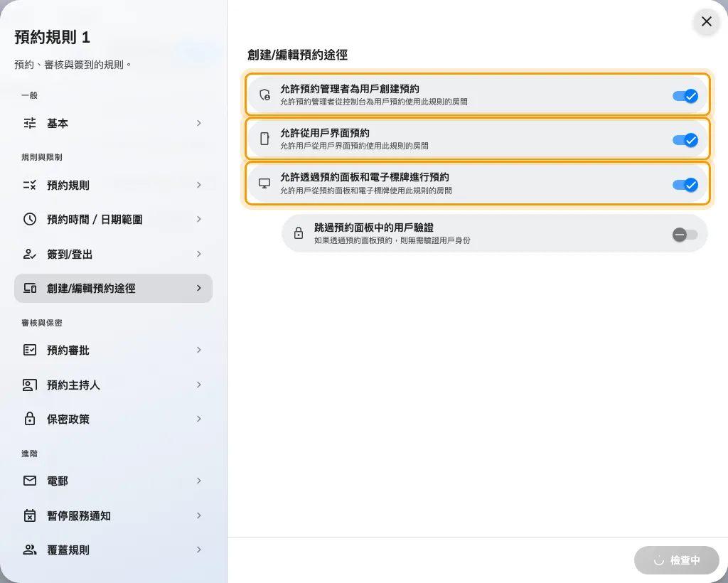Open the 預約主持人 settings label
Image resolution: width=728 pixels, height=583 pixels.
point(73,385)
